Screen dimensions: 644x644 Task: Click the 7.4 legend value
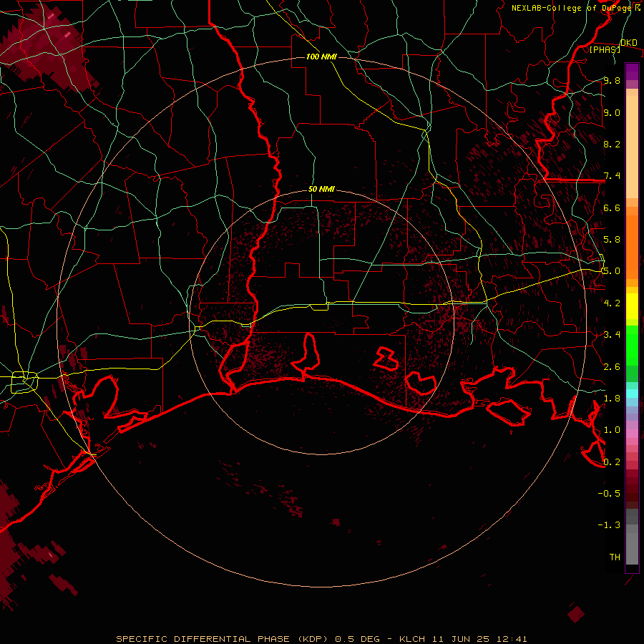(x=612, y=176)
